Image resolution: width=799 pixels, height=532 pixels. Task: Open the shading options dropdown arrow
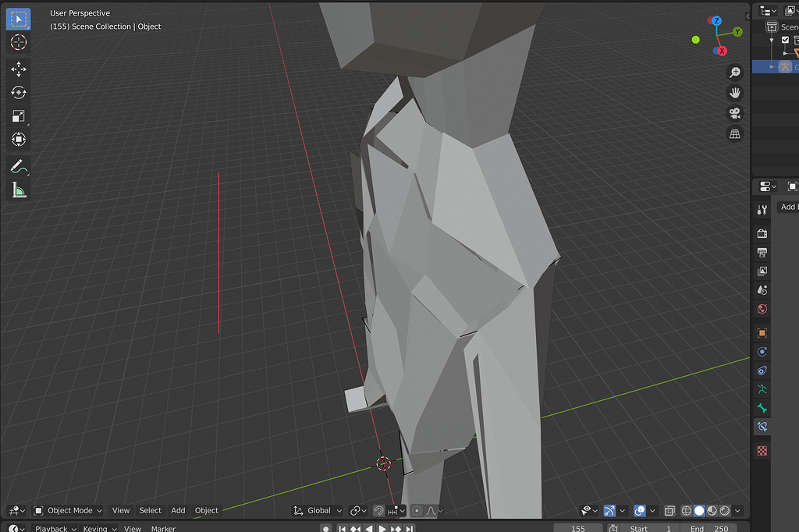737,511
